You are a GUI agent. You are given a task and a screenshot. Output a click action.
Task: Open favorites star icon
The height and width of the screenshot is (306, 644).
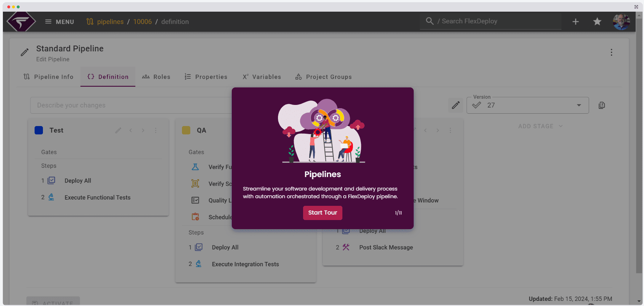coord(597,22)
